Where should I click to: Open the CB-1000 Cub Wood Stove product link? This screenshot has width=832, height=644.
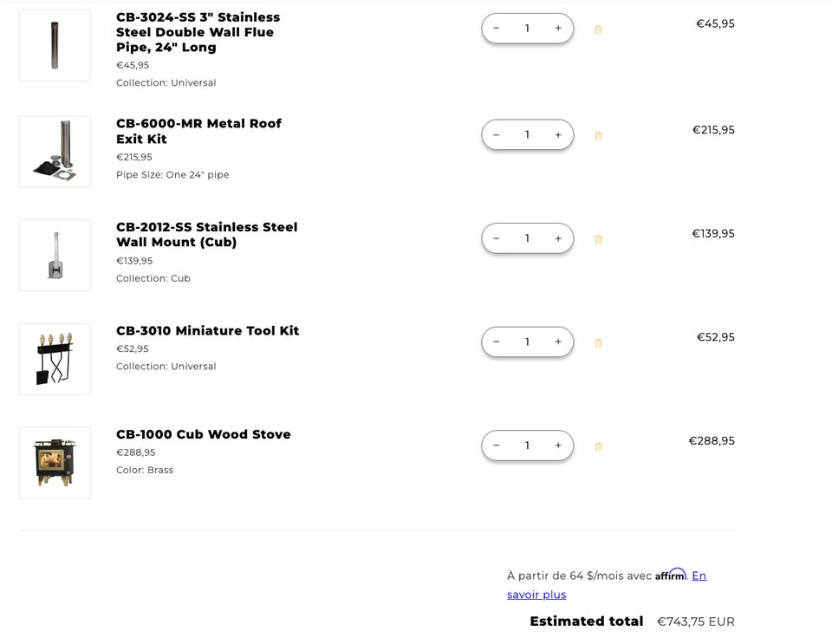tap(204, 434)
